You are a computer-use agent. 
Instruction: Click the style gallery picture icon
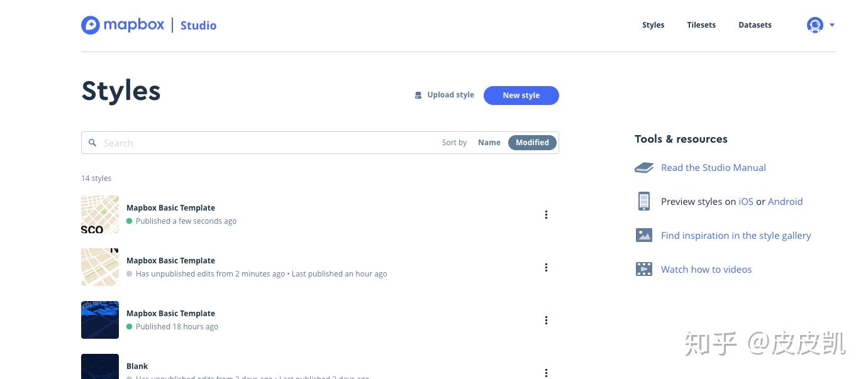(643, 236)
